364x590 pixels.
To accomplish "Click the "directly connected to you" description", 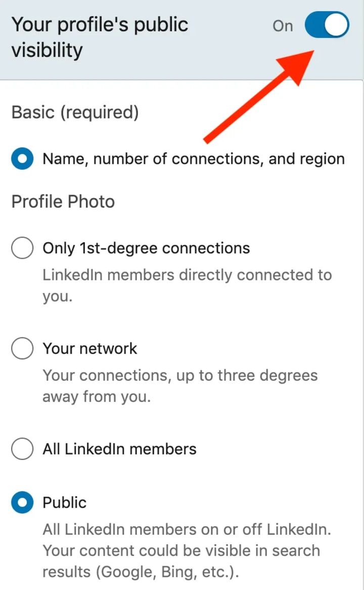I will click(187, 286).
